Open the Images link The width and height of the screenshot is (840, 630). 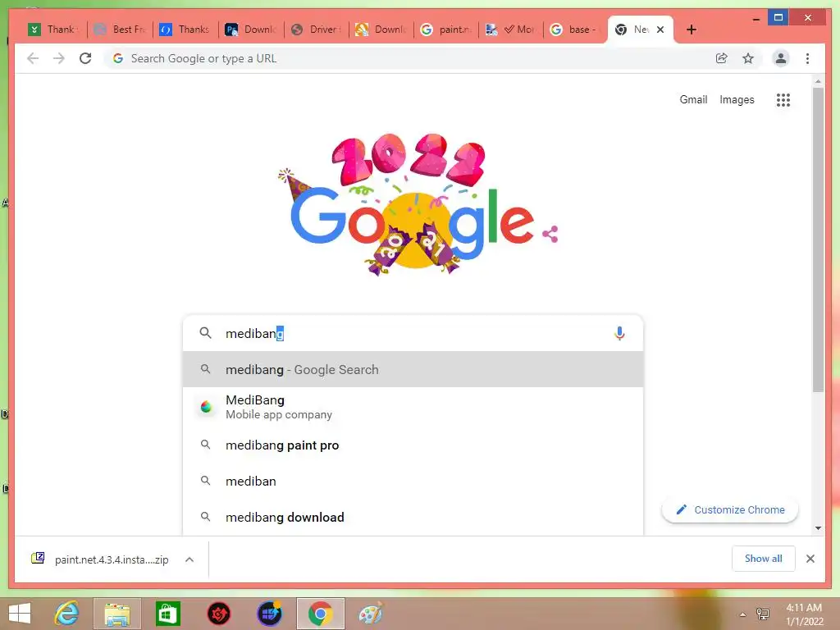coord(737,99)
